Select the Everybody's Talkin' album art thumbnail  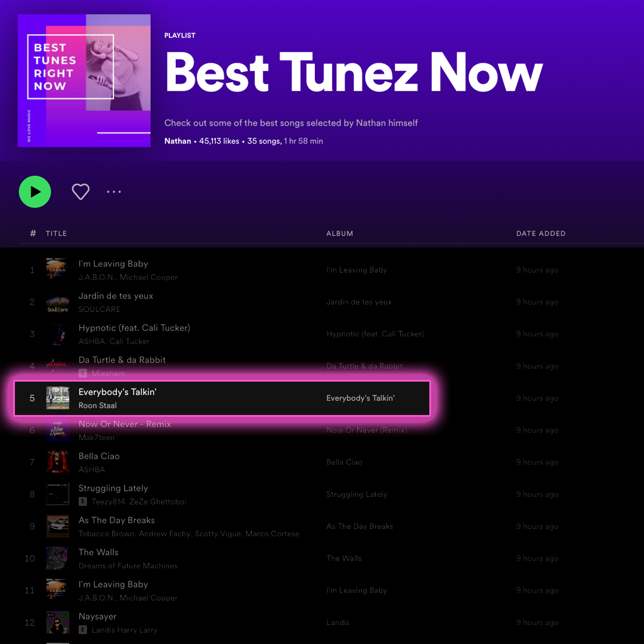(58, 398)
